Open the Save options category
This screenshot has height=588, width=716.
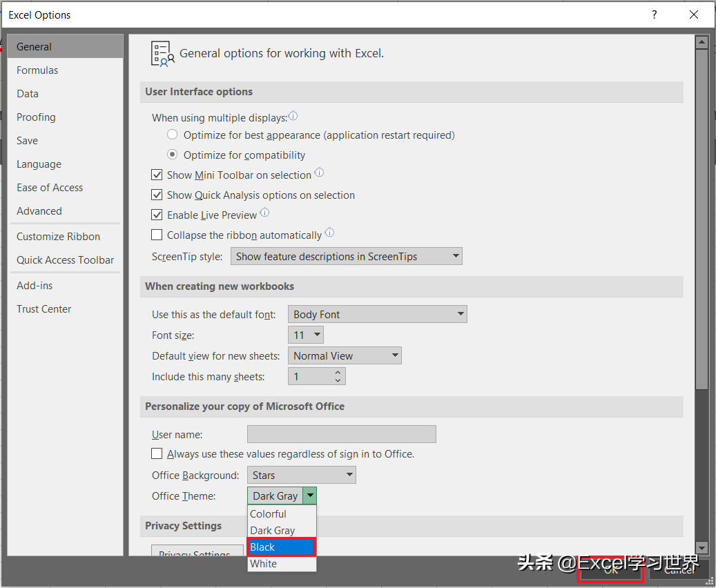(66, 141)
